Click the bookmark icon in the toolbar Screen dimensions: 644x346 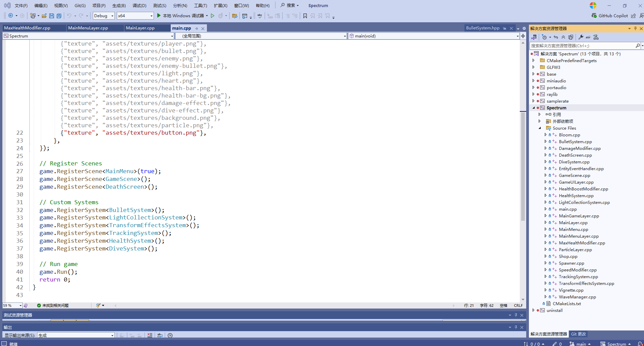point(305,16)
